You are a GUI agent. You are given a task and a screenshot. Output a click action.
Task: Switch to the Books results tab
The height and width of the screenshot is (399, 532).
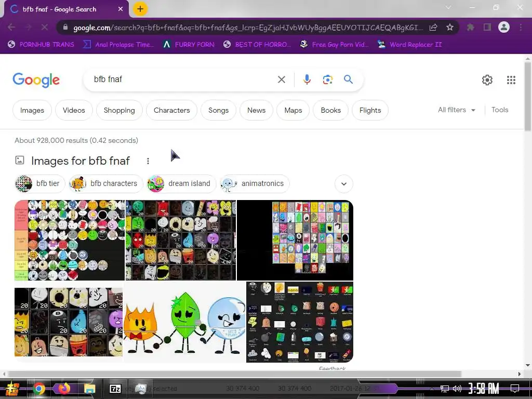[331, 110]
